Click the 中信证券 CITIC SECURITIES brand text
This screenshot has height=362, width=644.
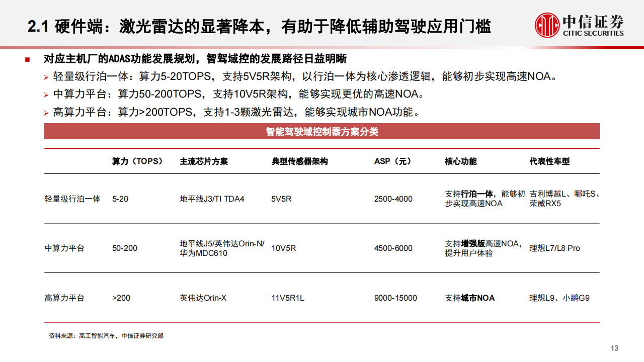pyautogui.click(x=593, y=26)
